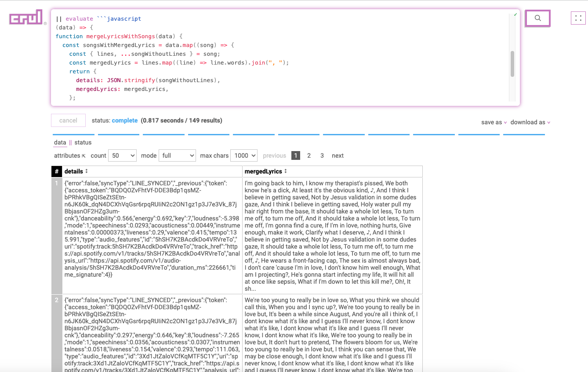The width and height of the screenshot is (588, 372).
Task: Click the mergedLyrics column header text
Action: (263, 171)
